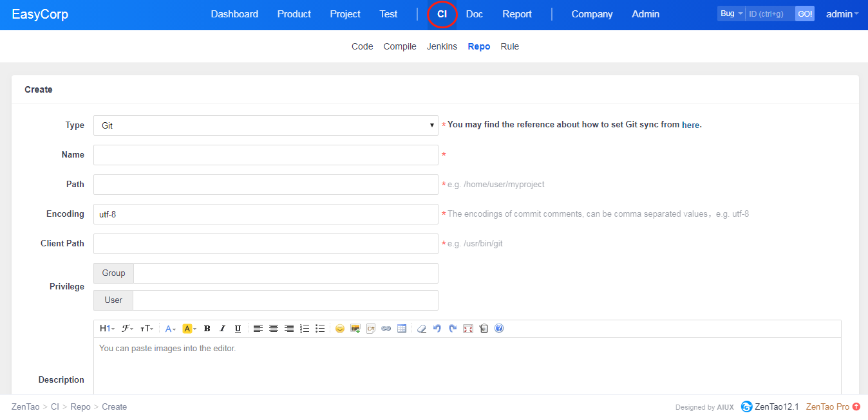This screenshot has height=420, width=868.
Task: Open the Type dropdown showing Git
Action: pos(265,125)
